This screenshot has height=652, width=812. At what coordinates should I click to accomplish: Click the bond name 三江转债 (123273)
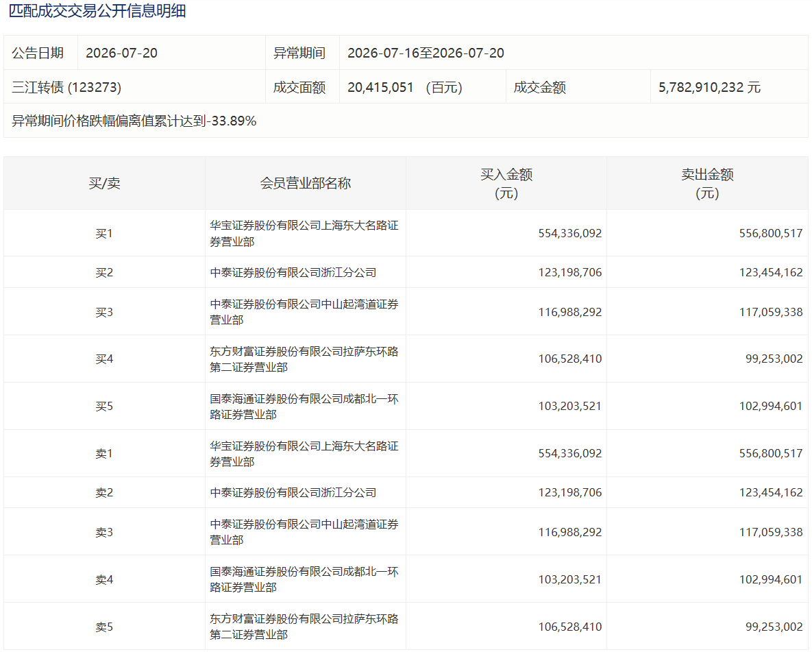click(x=66, y=87)
